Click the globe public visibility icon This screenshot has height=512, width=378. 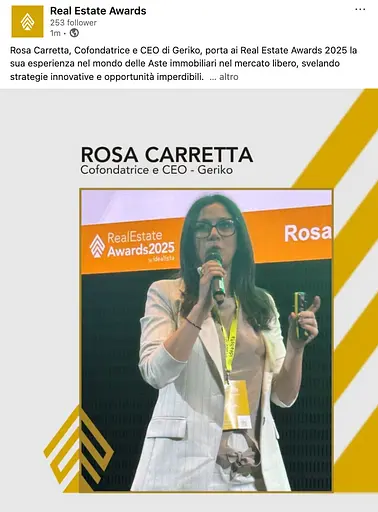pyautogui.click(x=74, y=33)
